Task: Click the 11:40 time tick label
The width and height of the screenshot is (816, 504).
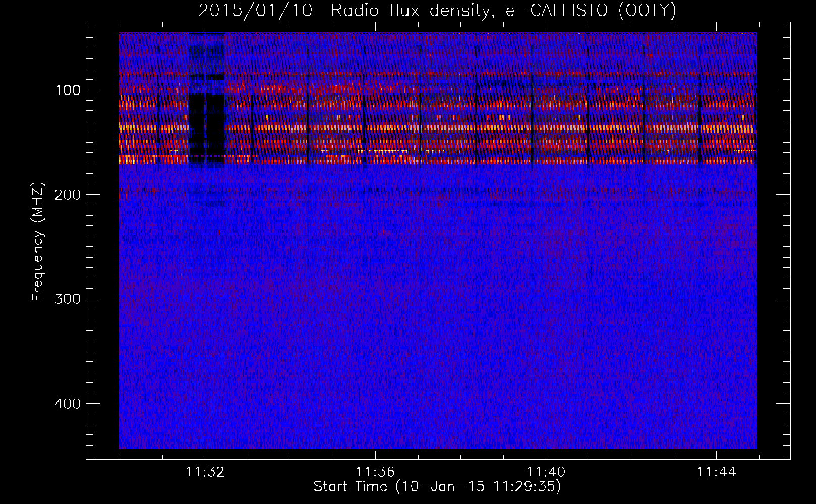Action: 546,472
